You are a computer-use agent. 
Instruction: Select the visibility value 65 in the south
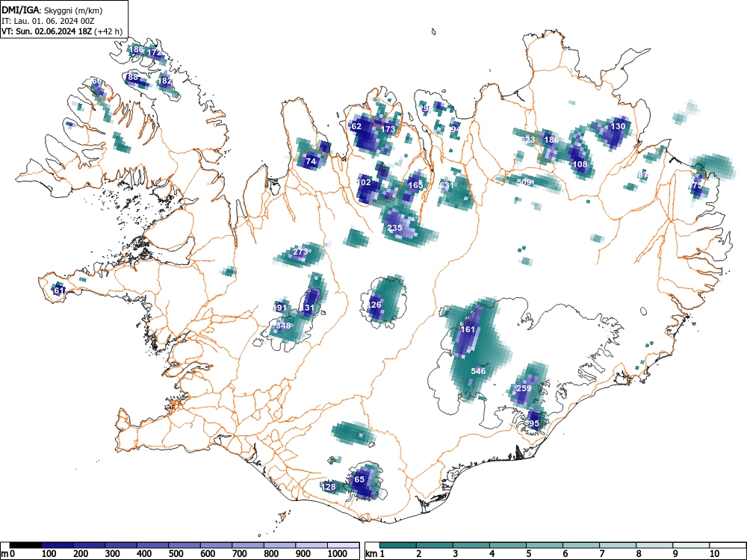[x=360, y=479]
